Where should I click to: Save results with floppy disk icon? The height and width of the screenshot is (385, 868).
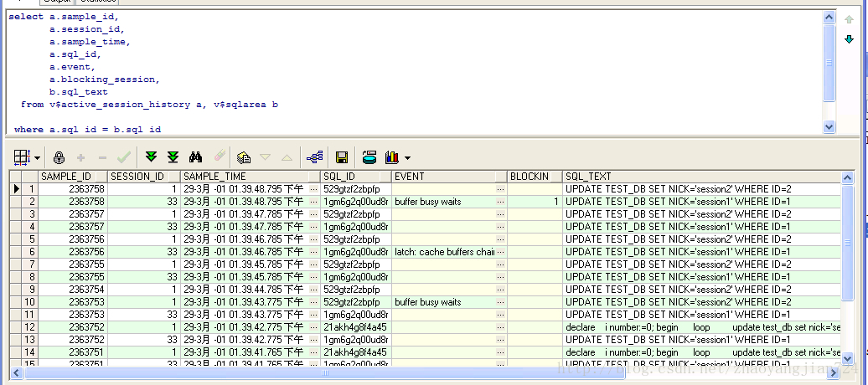click(x=342, y=157)
